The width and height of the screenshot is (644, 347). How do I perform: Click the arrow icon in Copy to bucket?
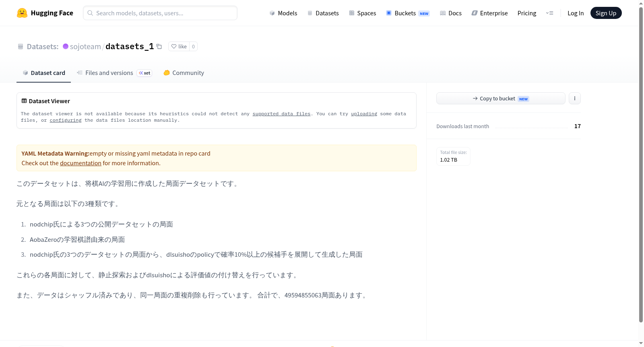pyautogui.click(x=475, y=98)
